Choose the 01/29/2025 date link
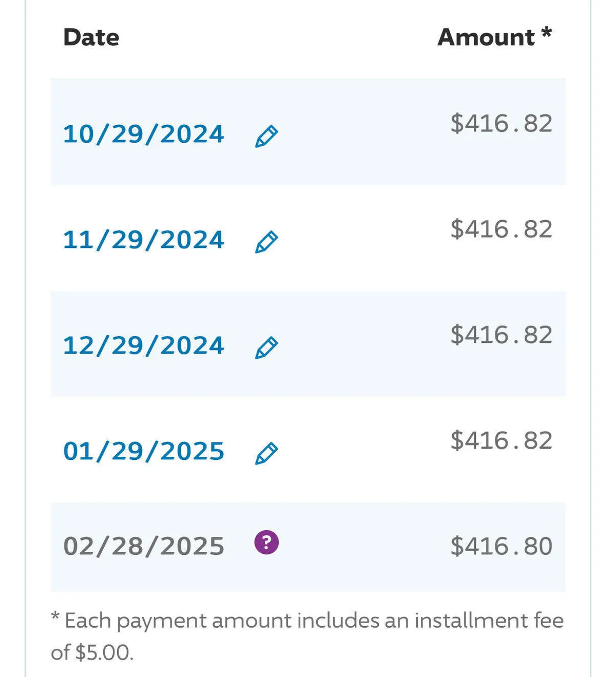 pyautogui.click(x=144, y=452)
